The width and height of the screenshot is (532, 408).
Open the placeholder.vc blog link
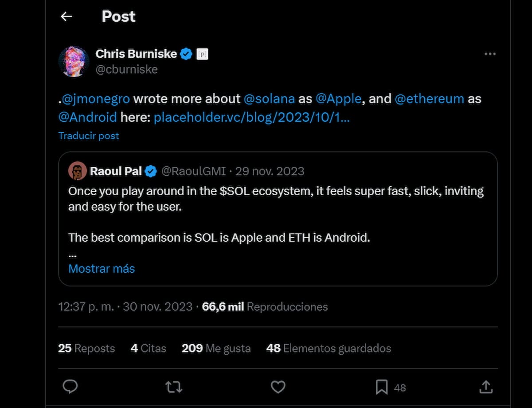click(x=251, y=118)
